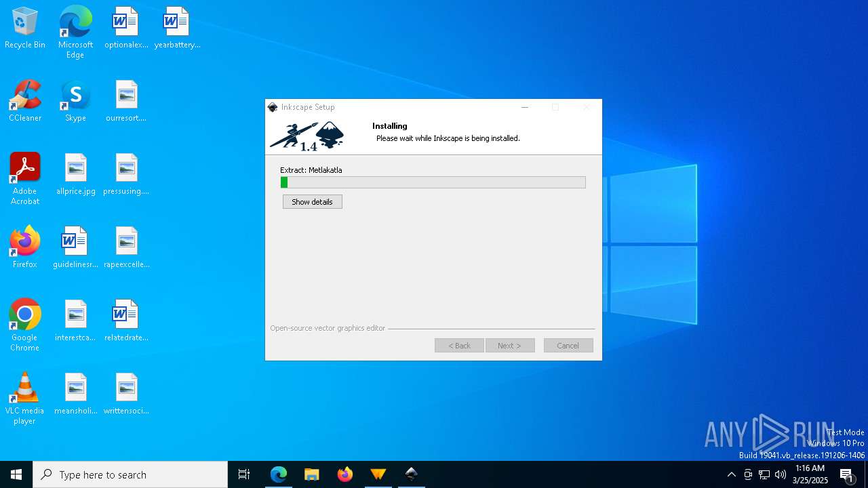Image resolution: width=868 pixels, height=488 pixels.
Task: Click the Extract: Metlakatla status text
Action: click(x=311, y=170)
